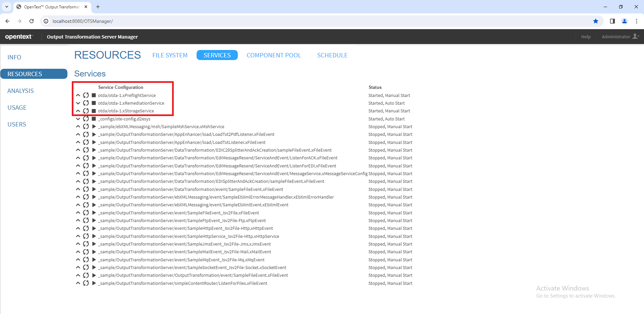Switch to the File System tab
The image size is (644, 314).
pyautogui.click(x=170, y=55)
